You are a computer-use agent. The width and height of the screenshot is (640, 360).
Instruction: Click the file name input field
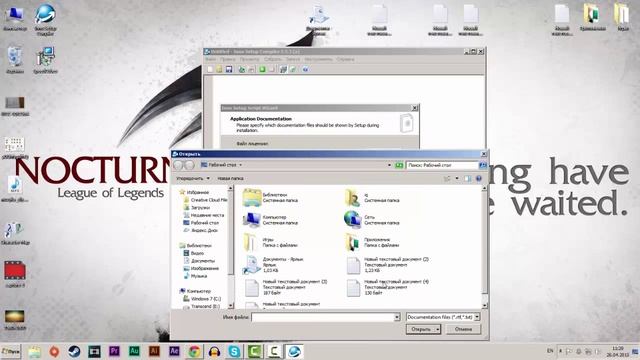tap(322, 317)
